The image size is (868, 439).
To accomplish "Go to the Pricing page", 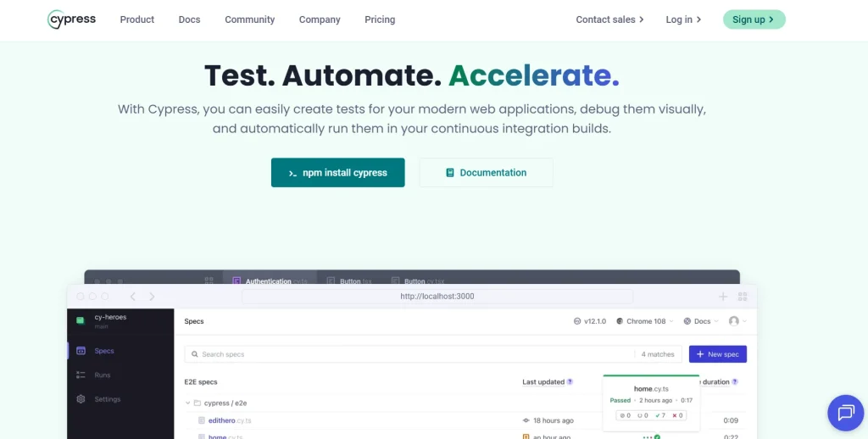I will click(x=380, y=19).
